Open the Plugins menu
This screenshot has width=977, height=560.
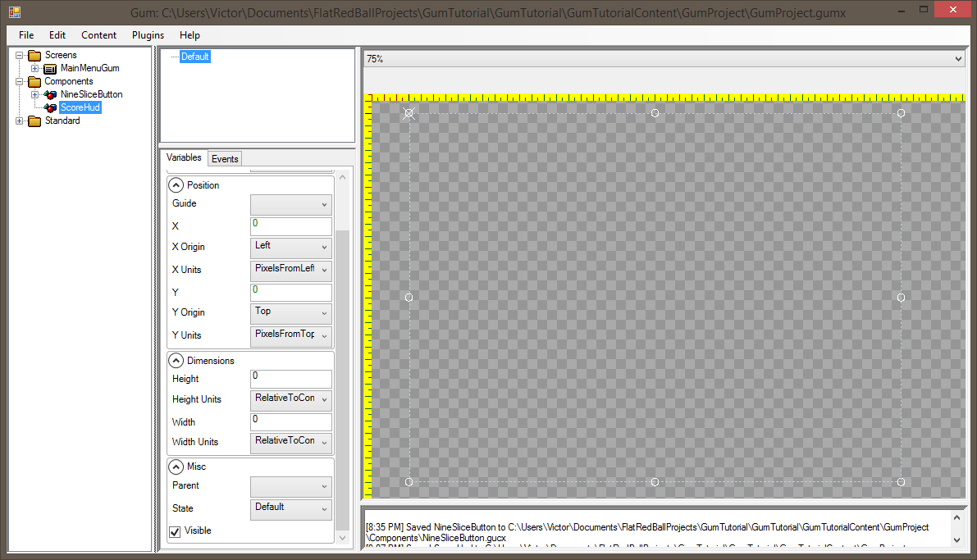pos(148,35)
